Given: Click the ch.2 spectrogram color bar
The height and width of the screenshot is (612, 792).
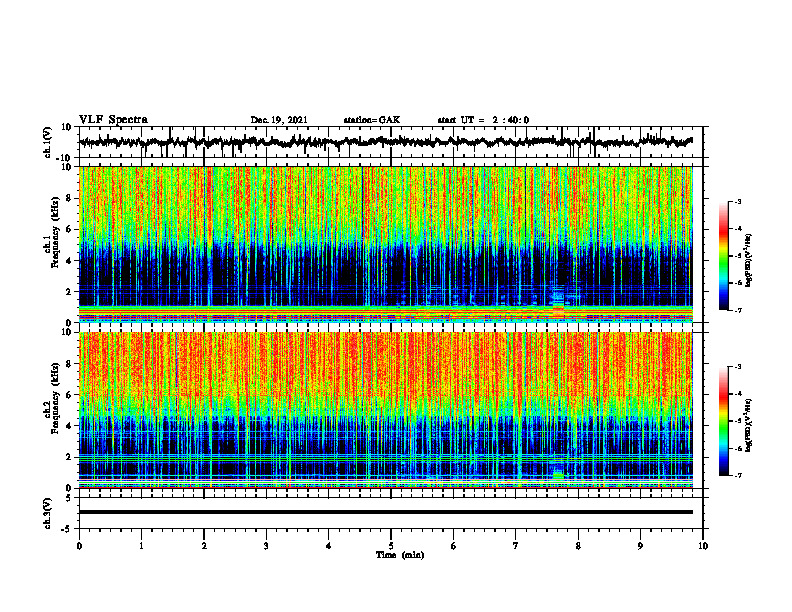Looking at the screenshot, I should 724,421.
